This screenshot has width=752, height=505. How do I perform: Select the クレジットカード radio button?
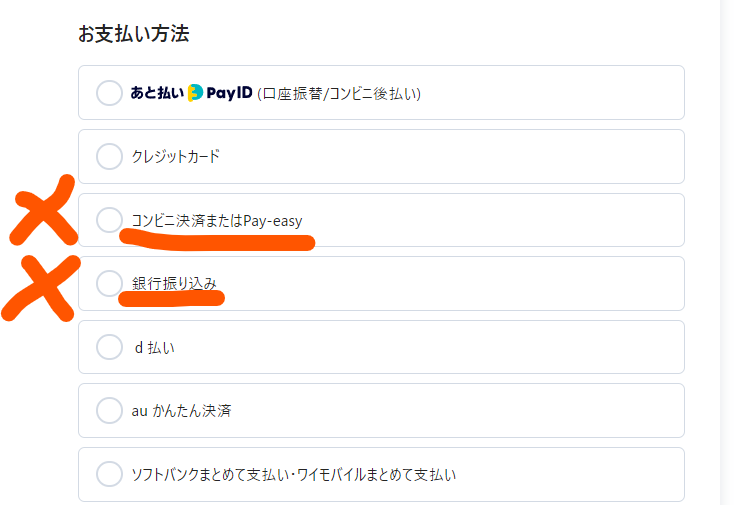click(109, 157)
